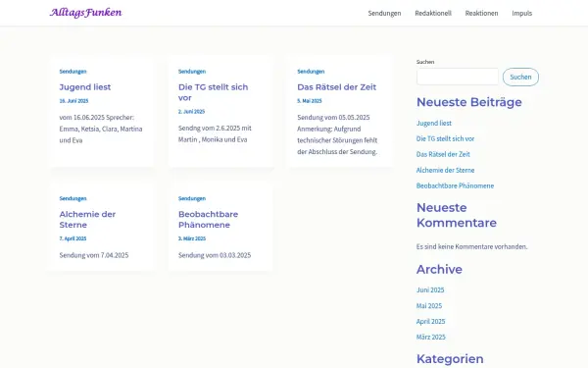Open 'Das Rätsel der Zeit' card title
Viewport: 588px width, 368px height.
point(337,87)
